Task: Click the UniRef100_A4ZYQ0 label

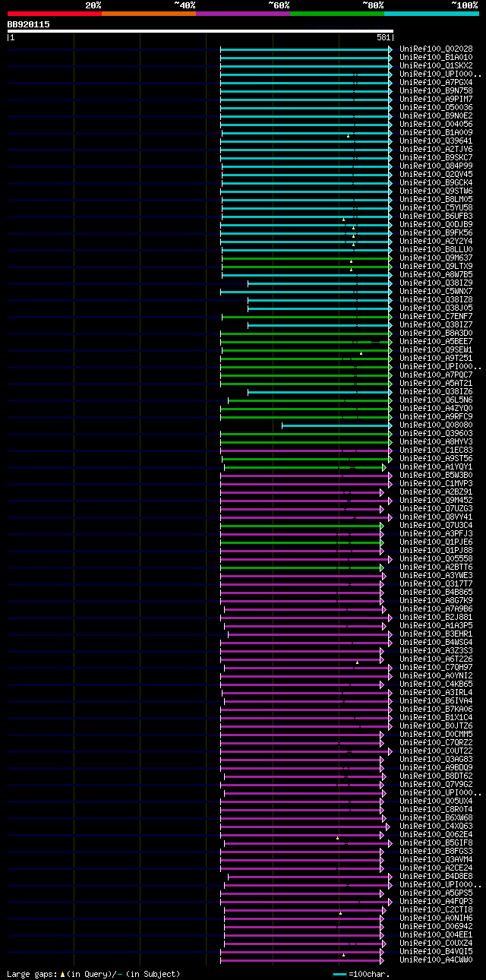Action: (x=436, y=408)
